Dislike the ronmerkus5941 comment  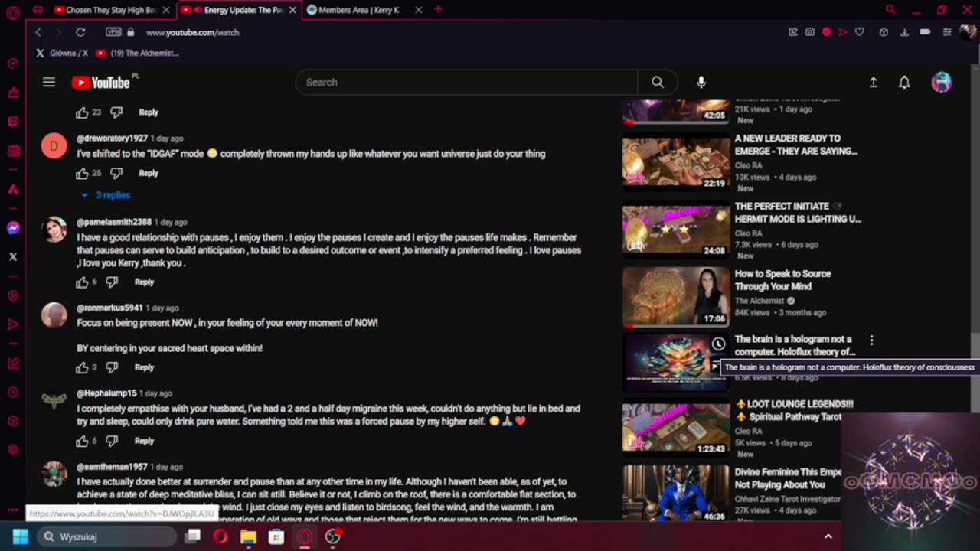click(112, 367)
